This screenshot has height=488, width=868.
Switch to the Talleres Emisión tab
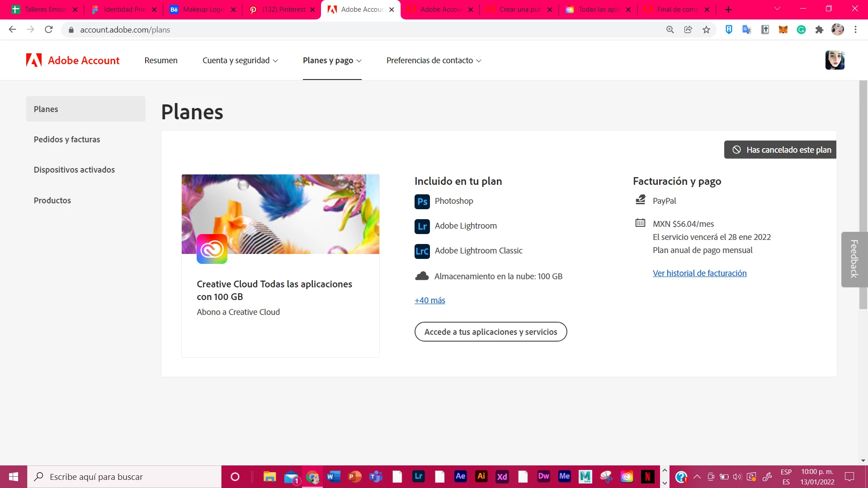44,9
